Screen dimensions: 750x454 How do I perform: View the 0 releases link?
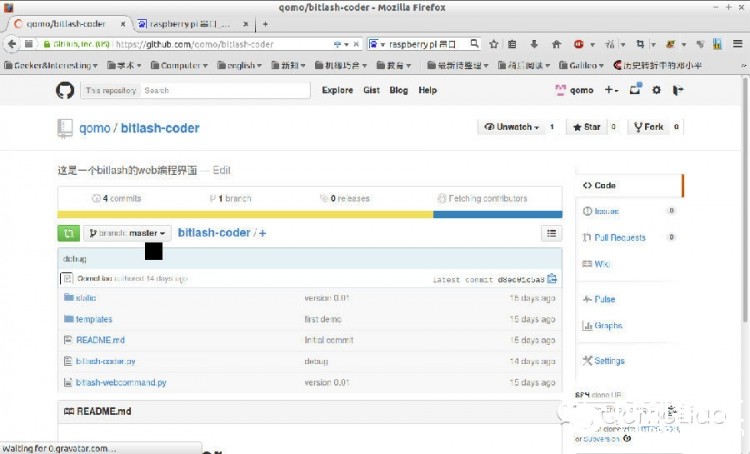coord(345,198)
